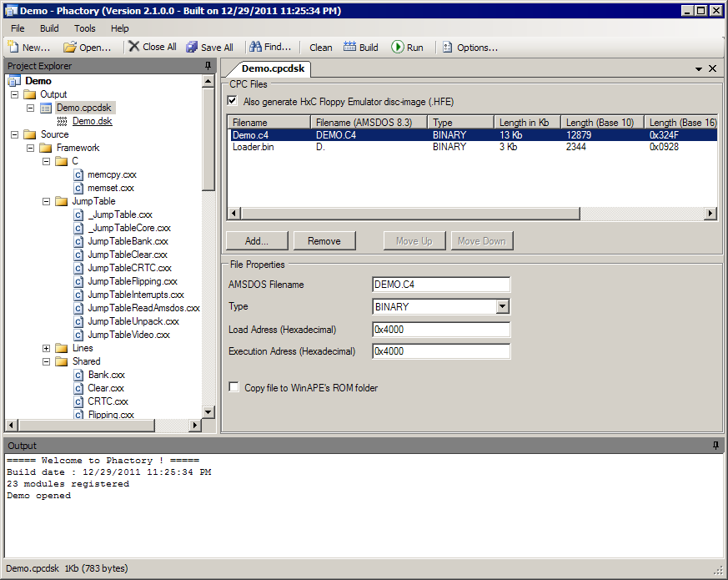Click the Add... button
The image size is (728, 580).
257,240
